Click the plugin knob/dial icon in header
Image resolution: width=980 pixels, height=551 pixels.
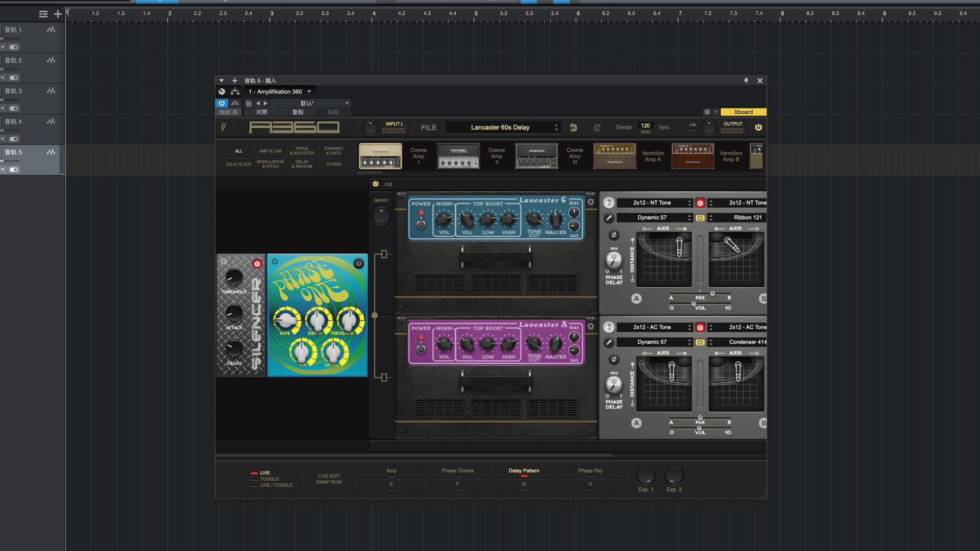[222, 92]
